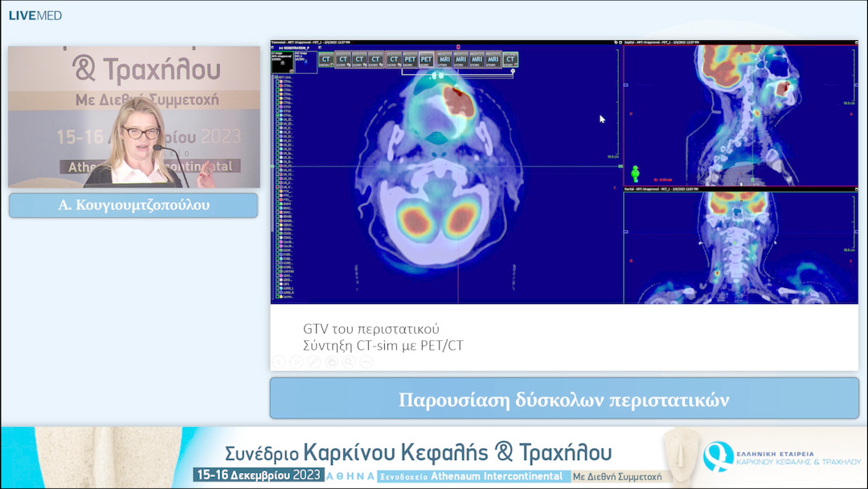The height and width of the screenshot is (489, 868).
Task: Click the green patient orientation figure
Action: coord(636,173)
